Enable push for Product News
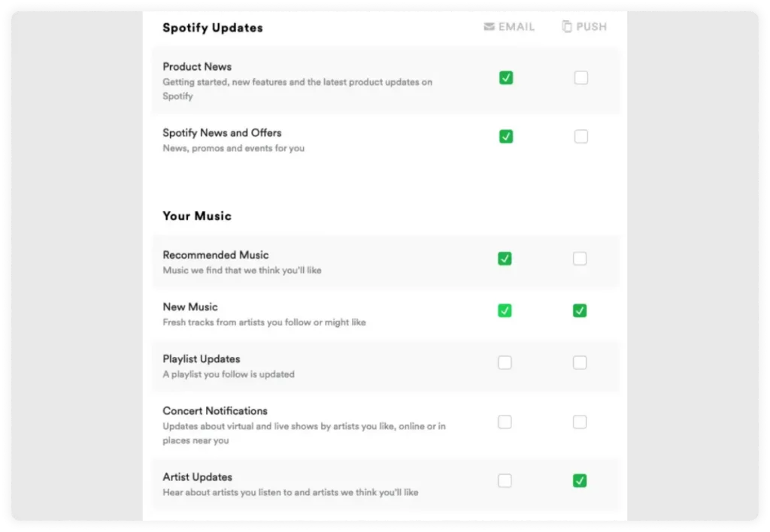This screenshot has height=532, width=770. (x=581, y=77)
